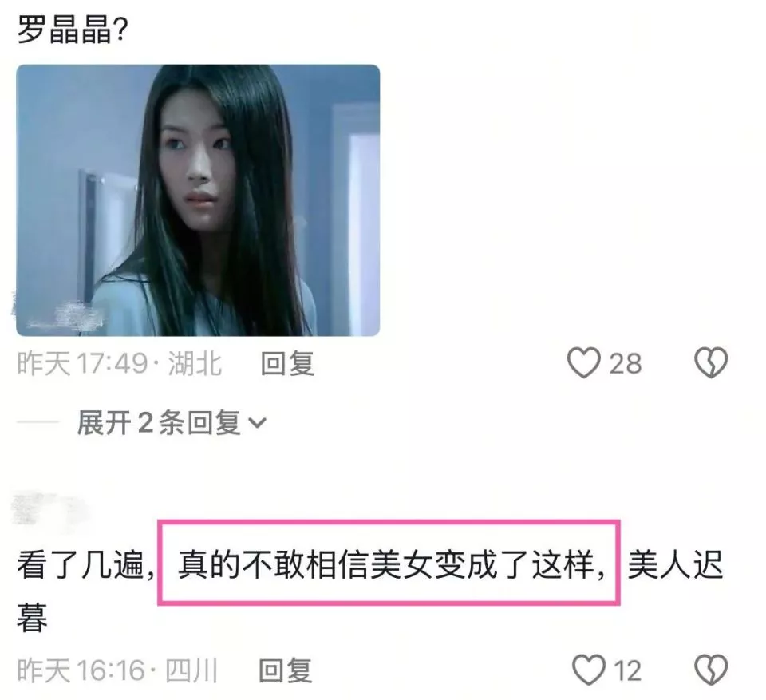Reply to the 四川 user's comment
This screenshot has width=766, height=700.
[x=286, y=670]
